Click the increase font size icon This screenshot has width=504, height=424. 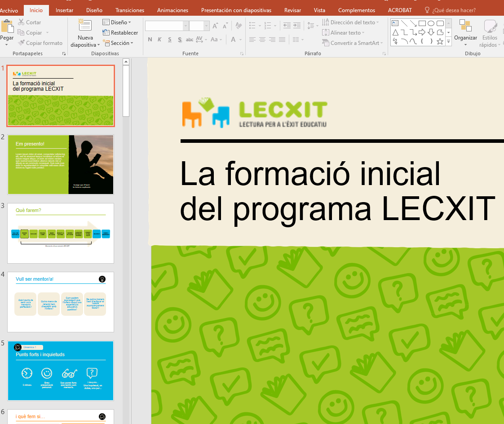[215, 26]
